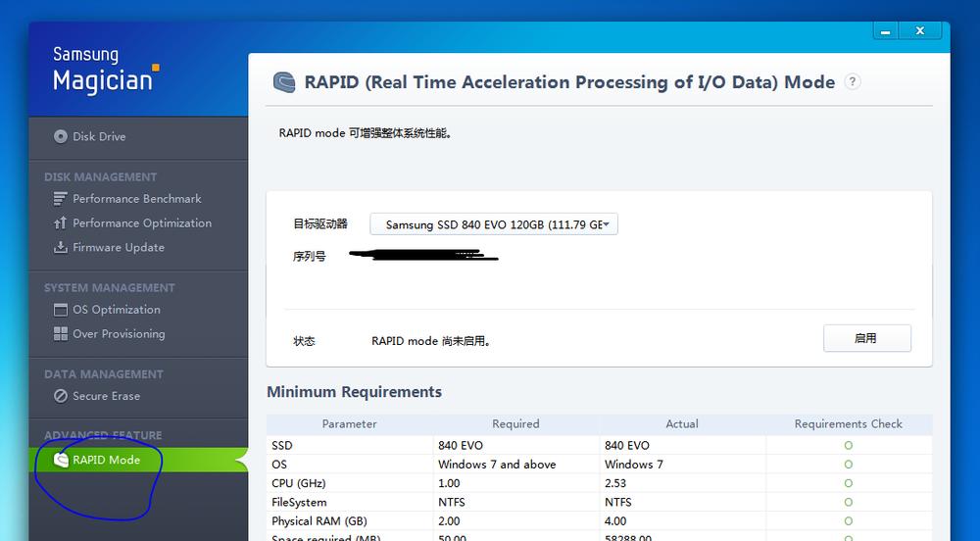Click the Performance Benchmark bars icon
The height and width of the screenshot is (541, 980).
tap(60, 199)
